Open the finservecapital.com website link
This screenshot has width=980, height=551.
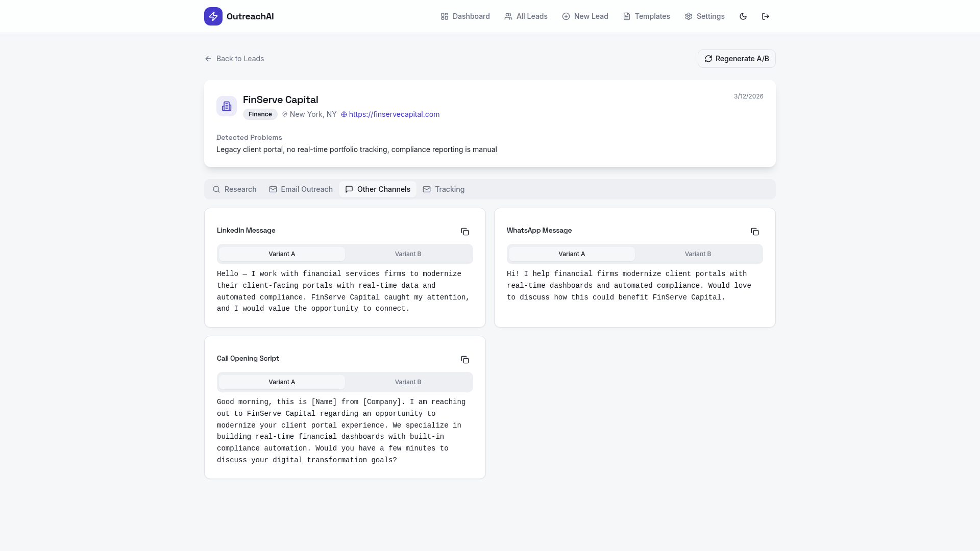390,114
